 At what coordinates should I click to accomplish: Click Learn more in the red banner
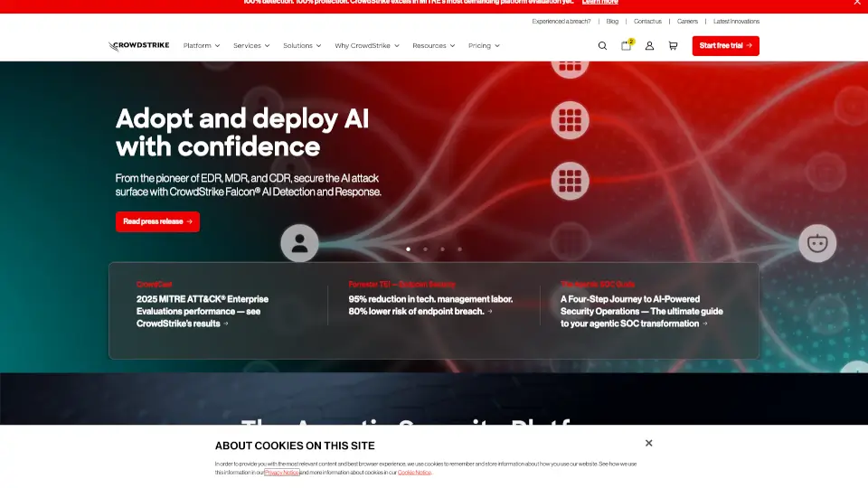coord(600,2)
